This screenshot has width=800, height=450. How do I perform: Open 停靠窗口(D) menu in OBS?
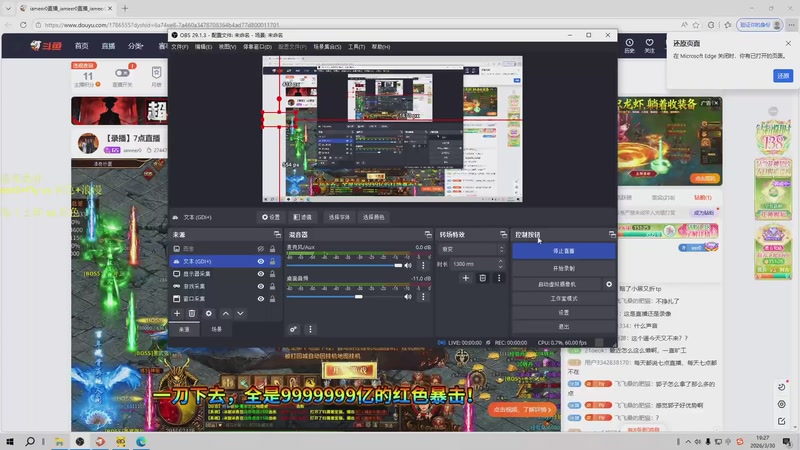257,46
